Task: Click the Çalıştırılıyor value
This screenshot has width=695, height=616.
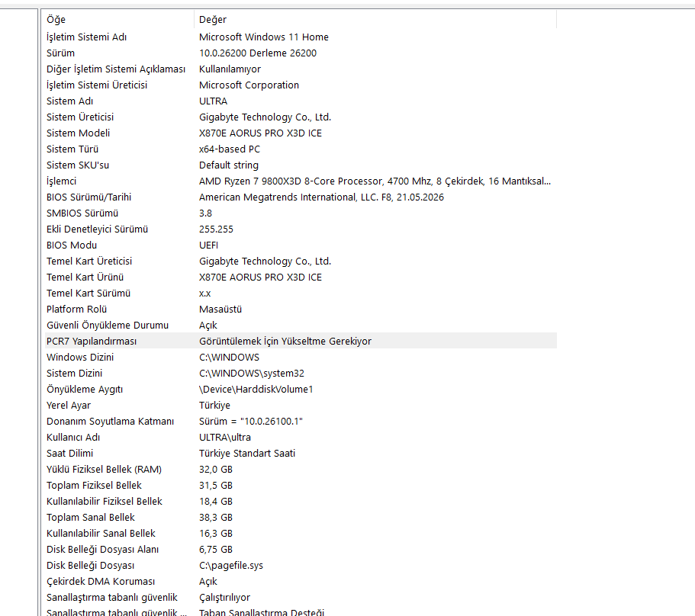Action: coord(224,598)
